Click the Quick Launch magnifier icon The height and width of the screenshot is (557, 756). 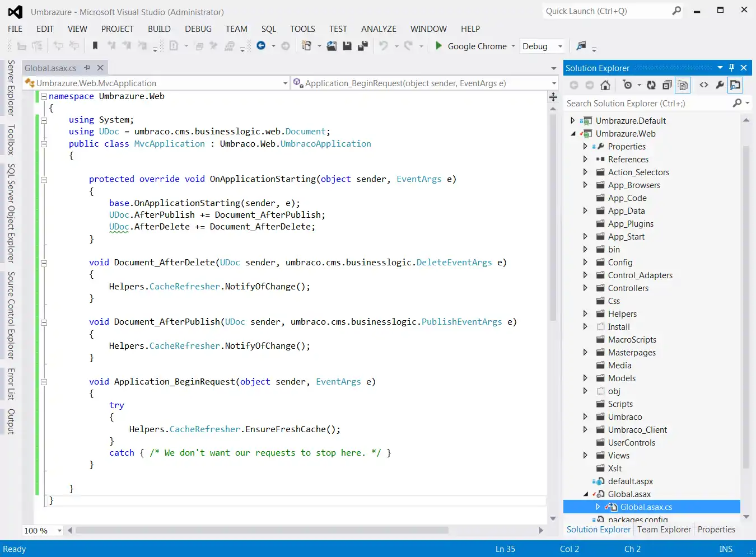coord(676,11)
